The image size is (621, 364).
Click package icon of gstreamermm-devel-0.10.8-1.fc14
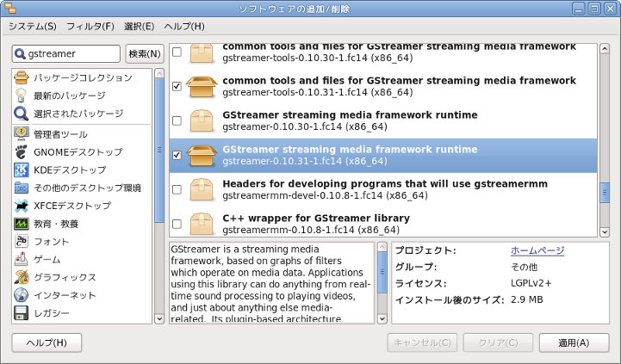coord(202,189)
